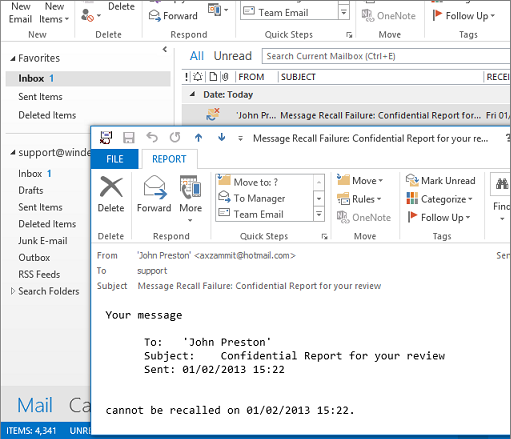Open the Drafts folder
This screenshot has height=439, width=511.
(x=31, y=190)
